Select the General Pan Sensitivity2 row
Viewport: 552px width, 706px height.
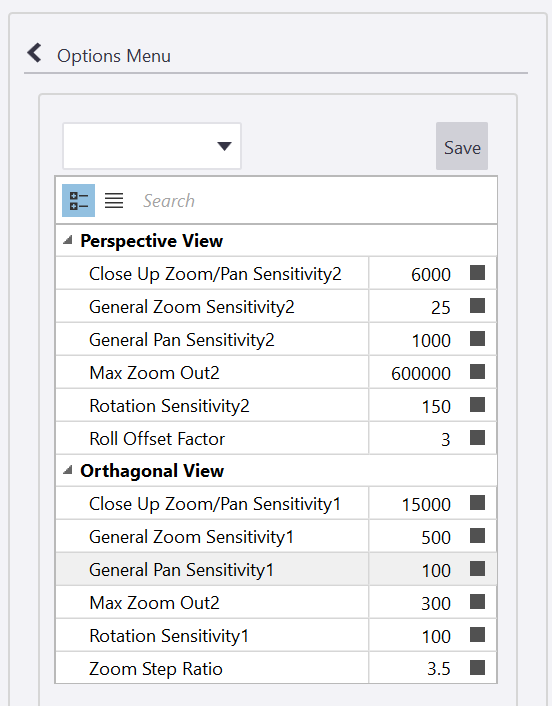tap(276, 339)
